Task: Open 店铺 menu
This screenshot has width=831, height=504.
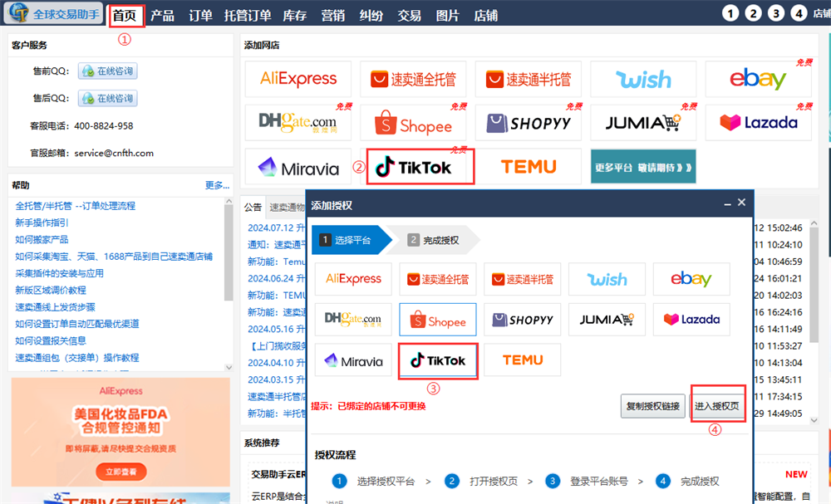Action: click(x=485, y=16)
